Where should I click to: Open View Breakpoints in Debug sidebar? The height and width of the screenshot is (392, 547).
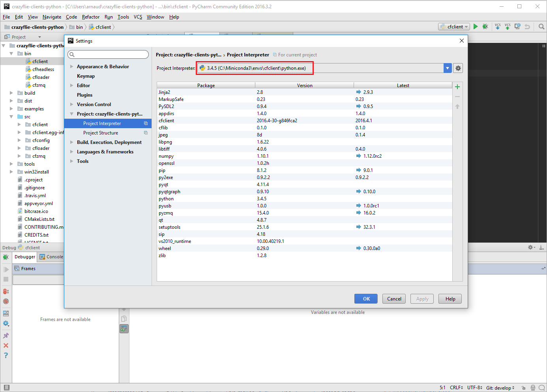coord(6,291)
